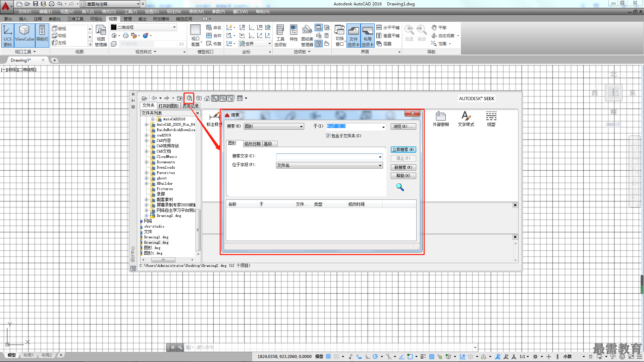Viewport: 644px width, 362px height.
Task: Open the 外部参照 item in DesignCenter
Action: pyautogui.click(x=441, y=119)
